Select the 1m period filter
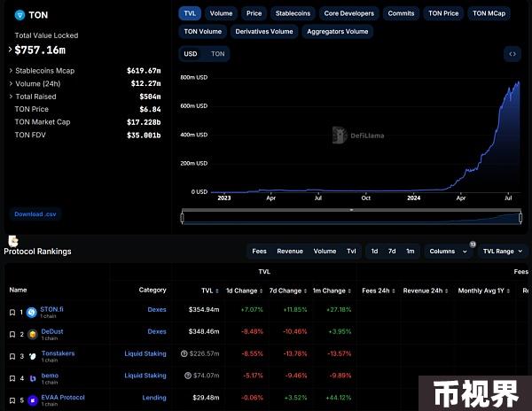Image resolution: width=532 pixels, height=411 pixels. 411,252
